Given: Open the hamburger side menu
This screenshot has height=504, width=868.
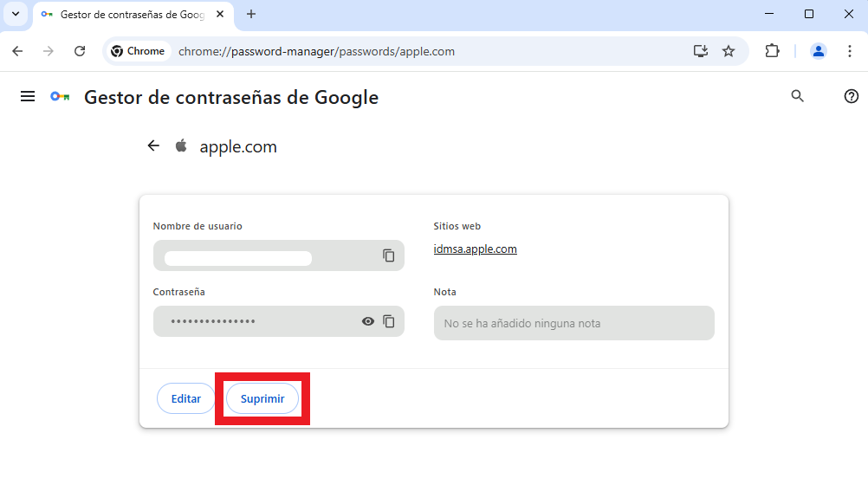Looking at the screenshot, I should coord(28,97).
